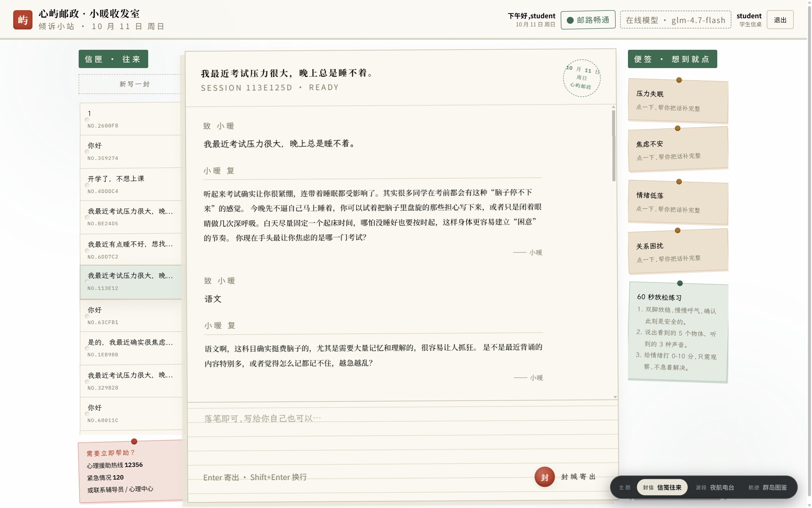Switch to the 夜航电台 theme tab
This screenshot has width=812, height=508.
pos(715,487)
